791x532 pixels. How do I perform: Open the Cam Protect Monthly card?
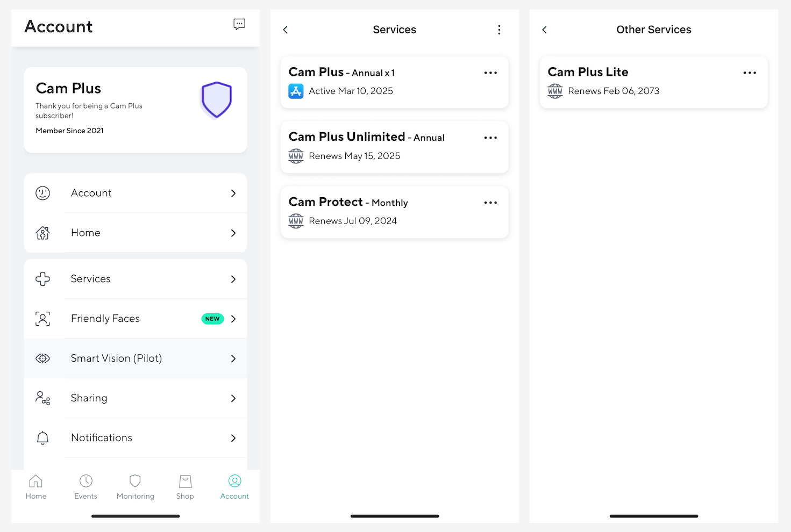(395, 212)
